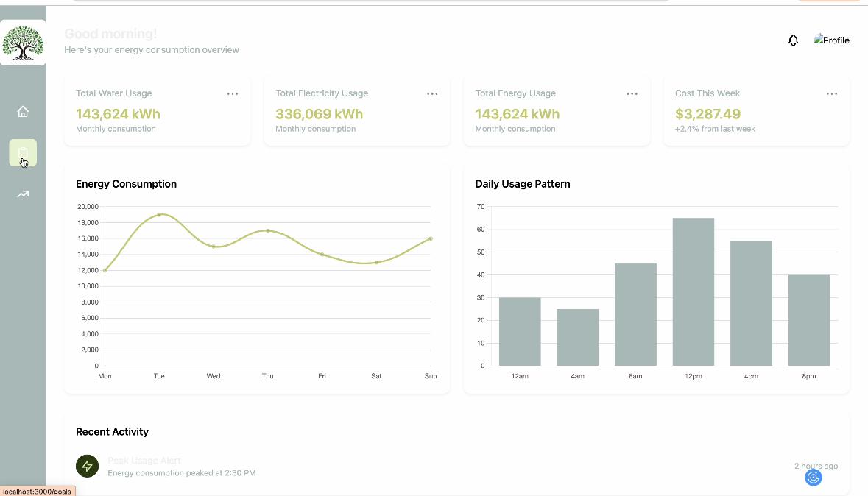This screenshot has width=868, height=496.
Task: Click the Daily Usage Pattern heading
Action: [x=523, y=184]
